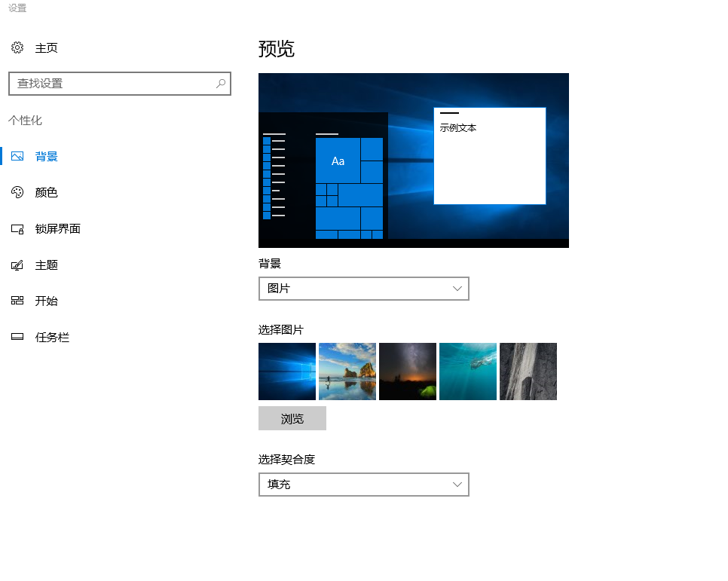Screen dimensions: 728x581
Task: Select the 背景 picture icon in sidebar
Action: coord(17,156)
